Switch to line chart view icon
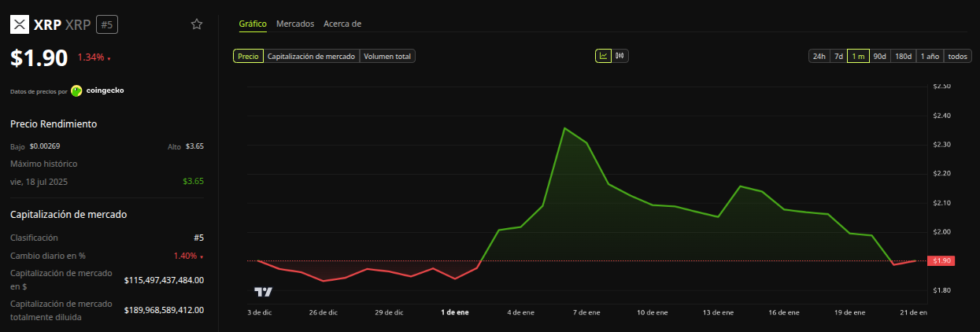The image size is (980, 332). pyautogui.click(x=603, y=56)
